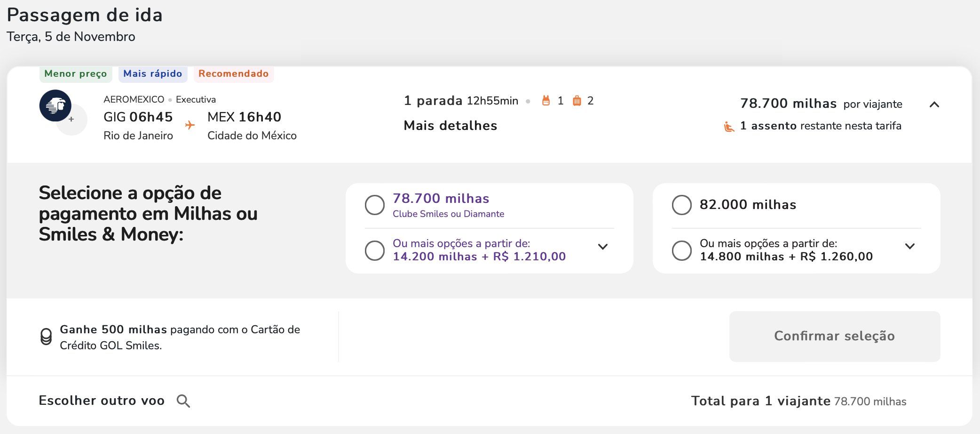Screen dimensions: 980x434
Task: Select the 82.000 milhas payment option
Action: coord(681,205)
